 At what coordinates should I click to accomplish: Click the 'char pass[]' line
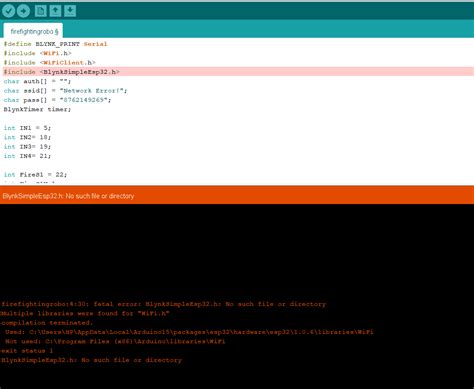[x=57, y=100]
